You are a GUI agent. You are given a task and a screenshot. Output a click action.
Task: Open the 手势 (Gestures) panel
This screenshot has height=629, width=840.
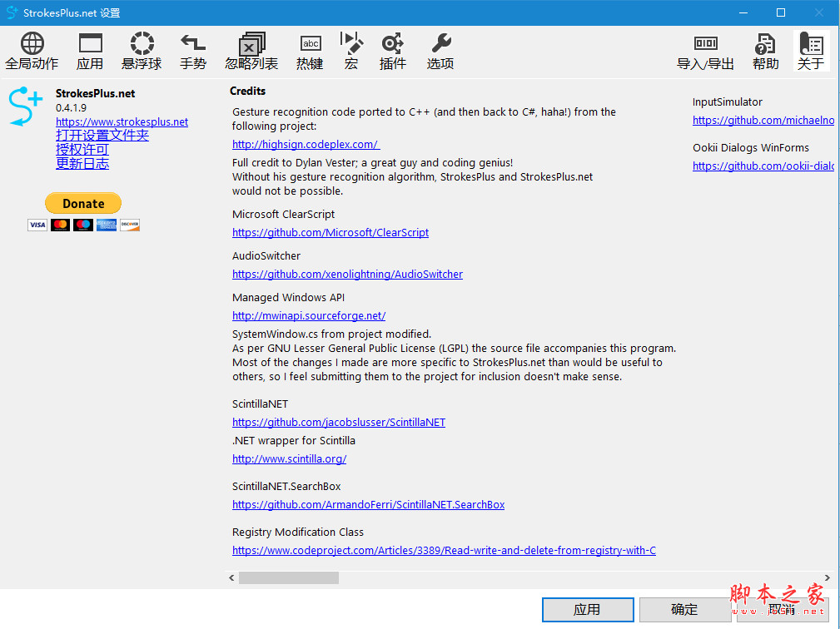click(192, 50)
